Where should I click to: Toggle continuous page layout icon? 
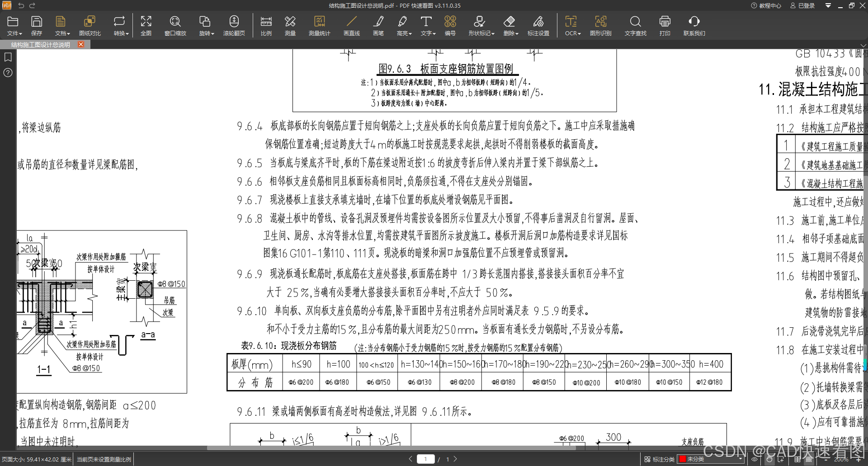coord(809,459)
